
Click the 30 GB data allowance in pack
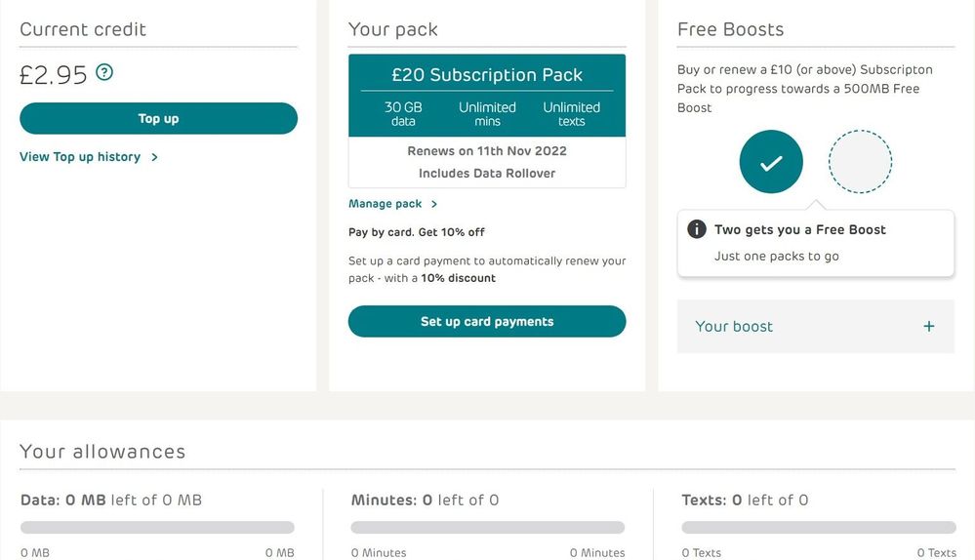(403, 114)
